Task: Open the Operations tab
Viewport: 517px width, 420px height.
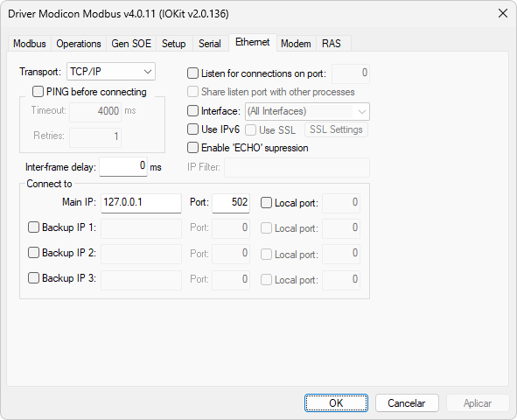Action: [79, 44]
